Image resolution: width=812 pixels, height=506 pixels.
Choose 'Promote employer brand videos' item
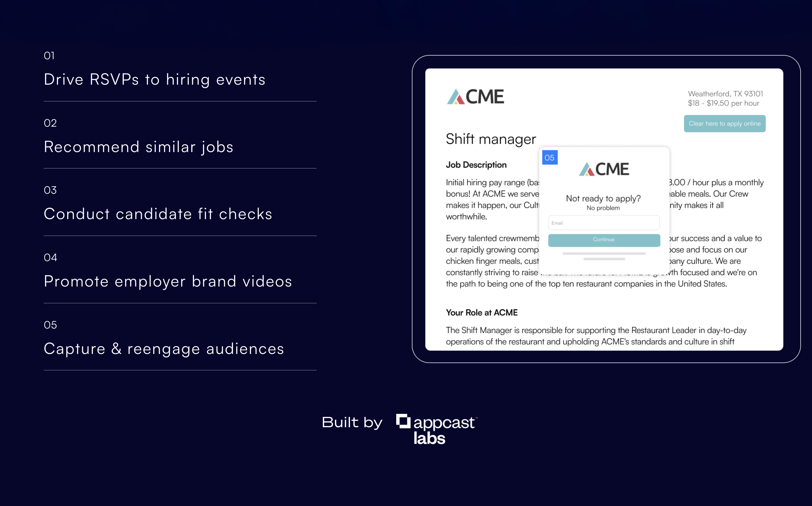pyautogui.click(x=168, y=281)
